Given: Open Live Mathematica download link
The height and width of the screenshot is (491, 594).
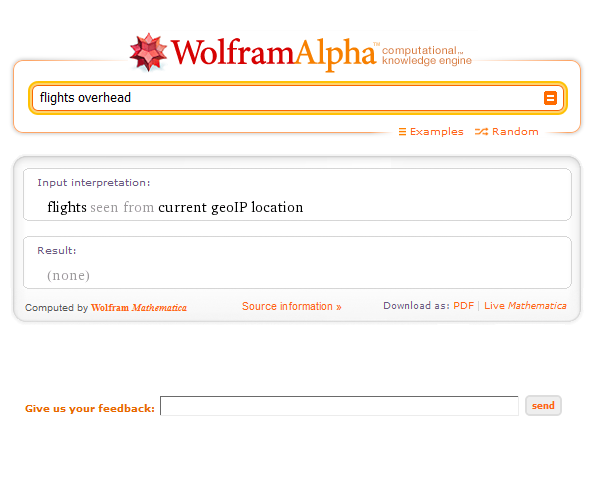Looking at the screenshot, I should tap(525, 305).
